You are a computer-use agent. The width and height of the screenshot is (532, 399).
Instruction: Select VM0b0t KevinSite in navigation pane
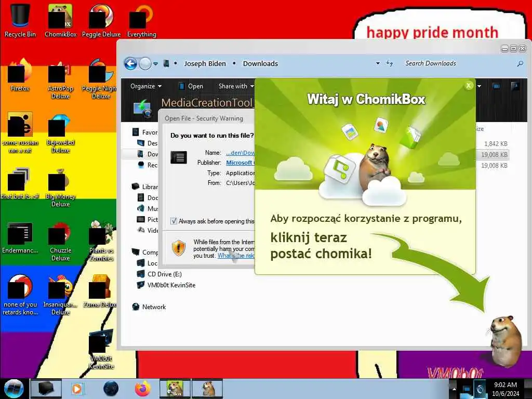[166, 285]
